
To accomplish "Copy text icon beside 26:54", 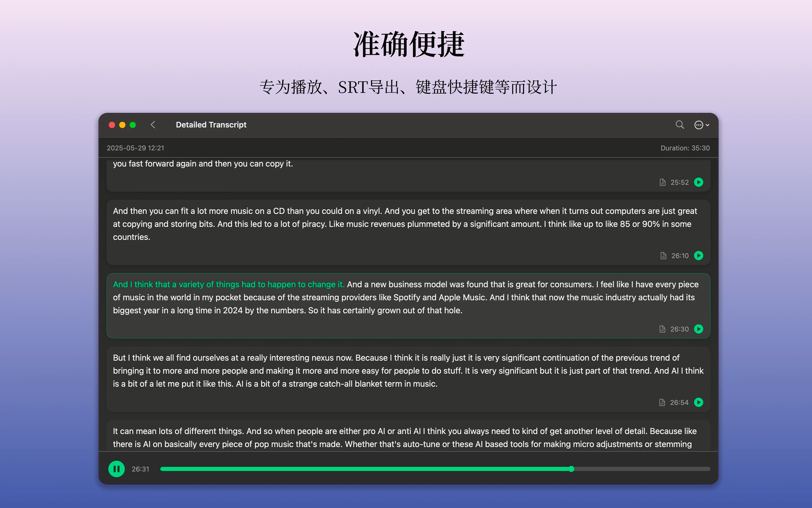I will click(x=662, y=402).
